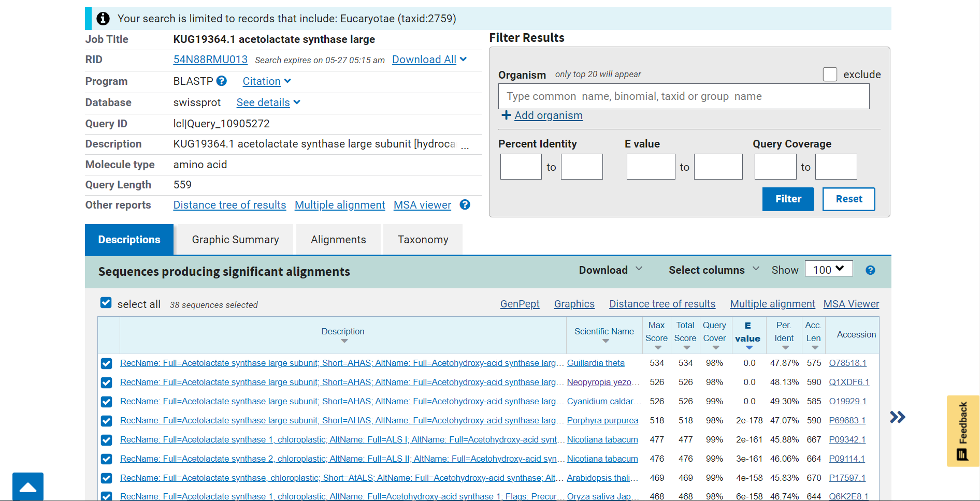Image resolution: width=980 pixels, height=501 pixels.
Task: Open accession O78518.1
Action: (x=847, y=363)
